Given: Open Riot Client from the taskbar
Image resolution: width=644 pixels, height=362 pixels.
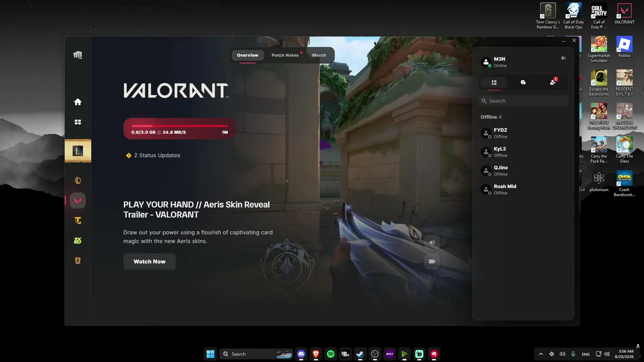Looking at the screenshot, I should pyautogui.click(x=434, y=354).
